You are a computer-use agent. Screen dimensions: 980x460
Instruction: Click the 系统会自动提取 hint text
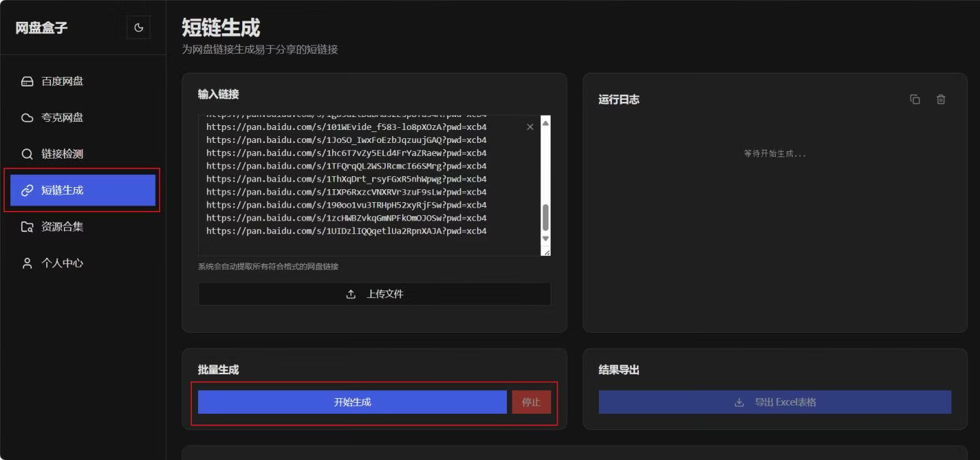[268, 266]
